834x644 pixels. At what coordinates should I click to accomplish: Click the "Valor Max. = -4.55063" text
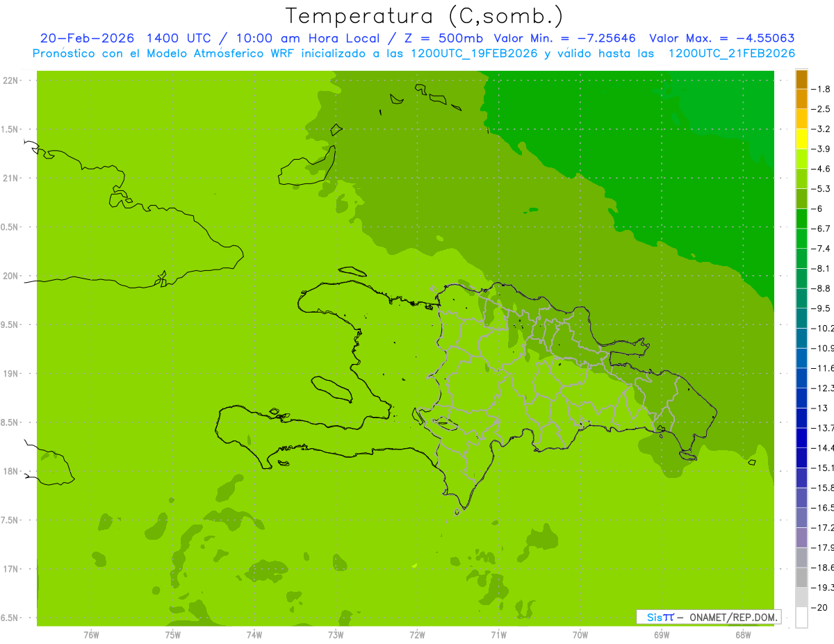[721, 38]
